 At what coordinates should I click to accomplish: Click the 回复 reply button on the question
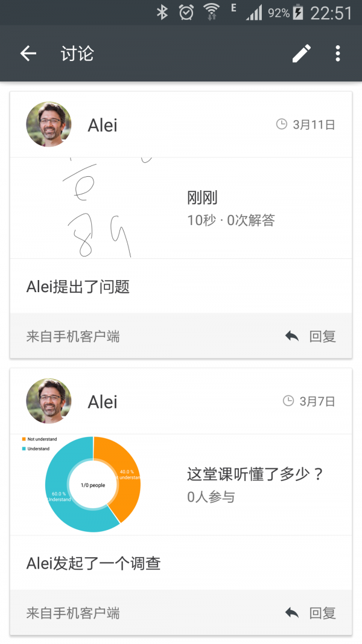pos(323,336)
